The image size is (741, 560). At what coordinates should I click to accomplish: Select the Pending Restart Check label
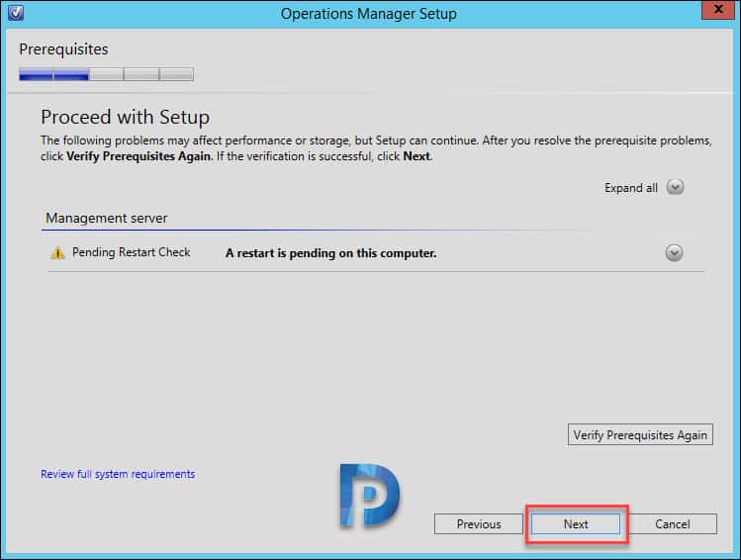click(x=131, y=252)
